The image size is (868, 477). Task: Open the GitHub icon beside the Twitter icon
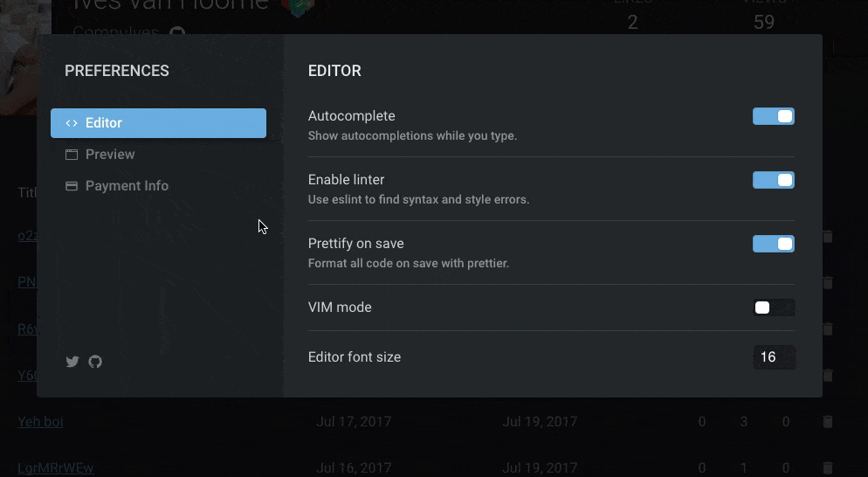(95, 362)
